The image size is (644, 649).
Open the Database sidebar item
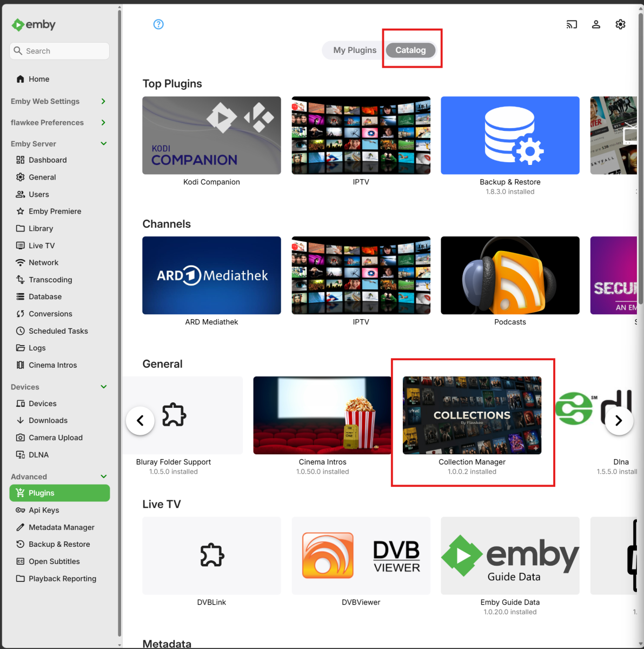click(x=59, y=297)
